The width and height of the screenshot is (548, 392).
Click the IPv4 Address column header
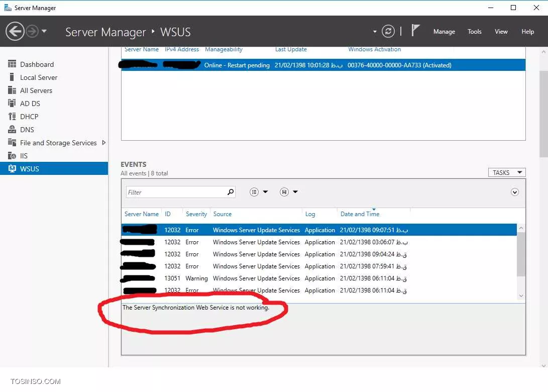pyautogui.click(x=182, y=49)
